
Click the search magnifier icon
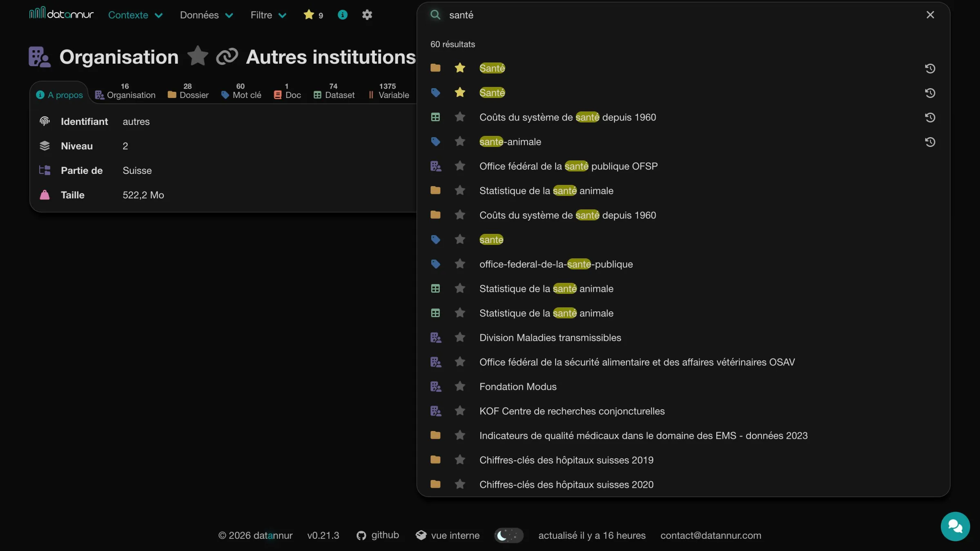coord(435,15)
